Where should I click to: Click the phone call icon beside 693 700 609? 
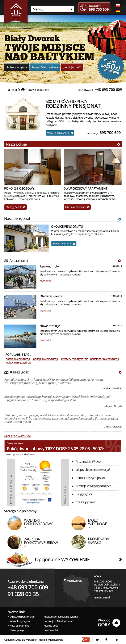[x=83, y=8]
